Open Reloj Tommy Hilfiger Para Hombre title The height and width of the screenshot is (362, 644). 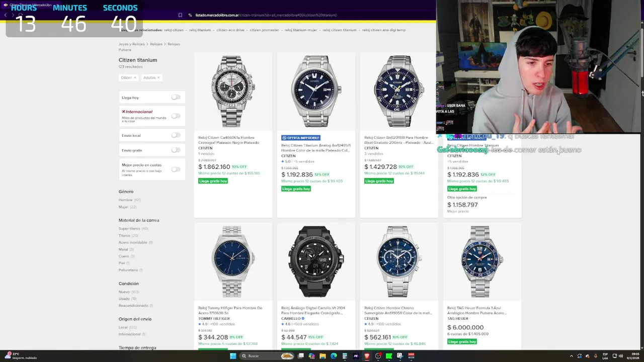pyautogui.click(x=230, y=310)
